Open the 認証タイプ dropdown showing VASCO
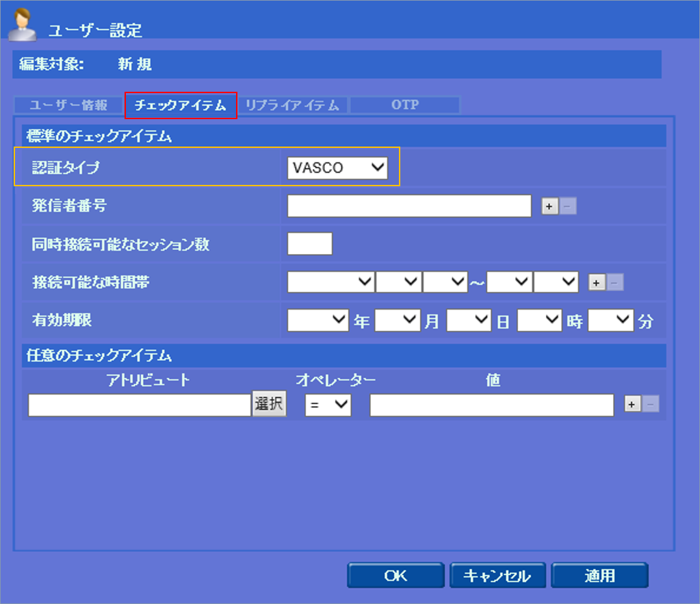Viewport: 700px width, 604px height. 337,168
